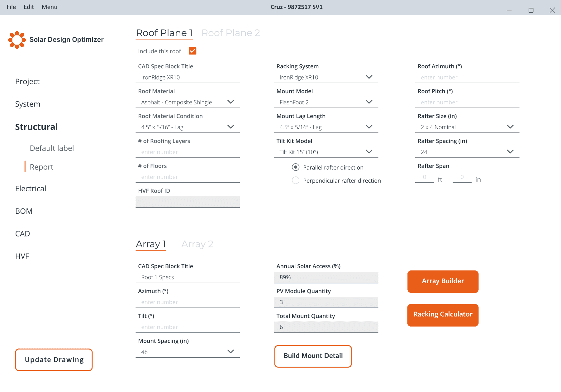This screenshot has width=561, height=392.
Task: Go to the Project section
Action: [27, 82]
